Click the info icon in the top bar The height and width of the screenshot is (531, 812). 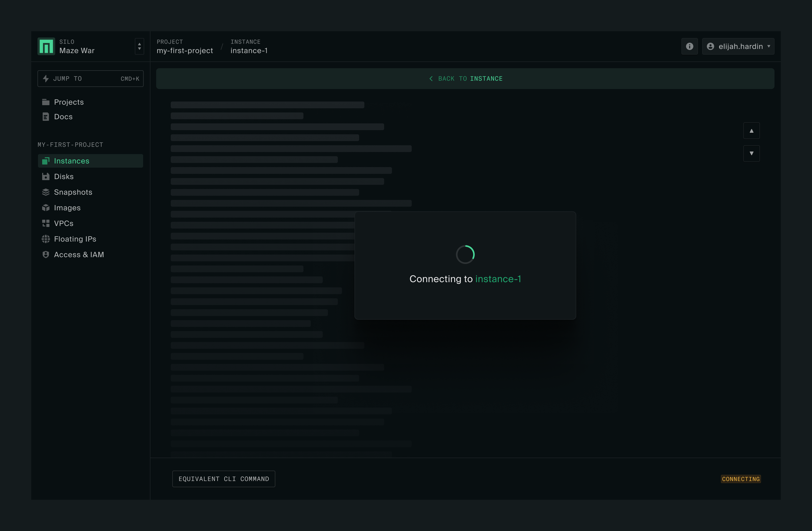point(689,46)
